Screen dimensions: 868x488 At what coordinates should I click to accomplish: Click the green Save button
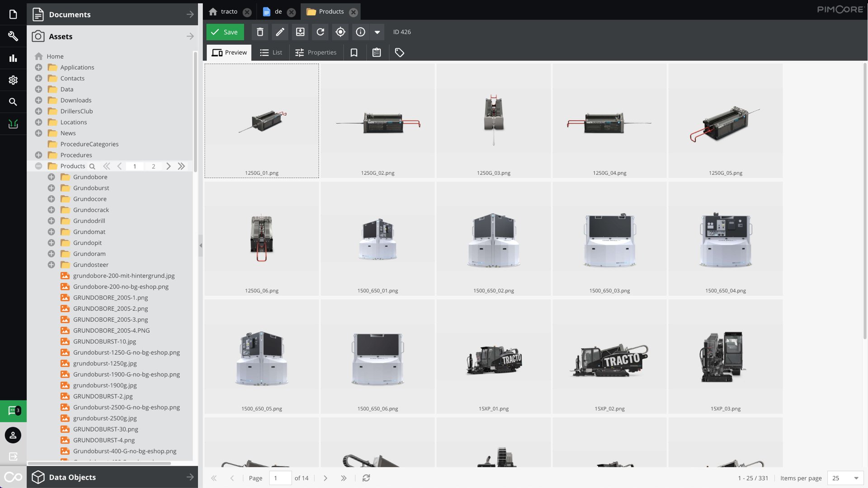[x=225, y=32]
